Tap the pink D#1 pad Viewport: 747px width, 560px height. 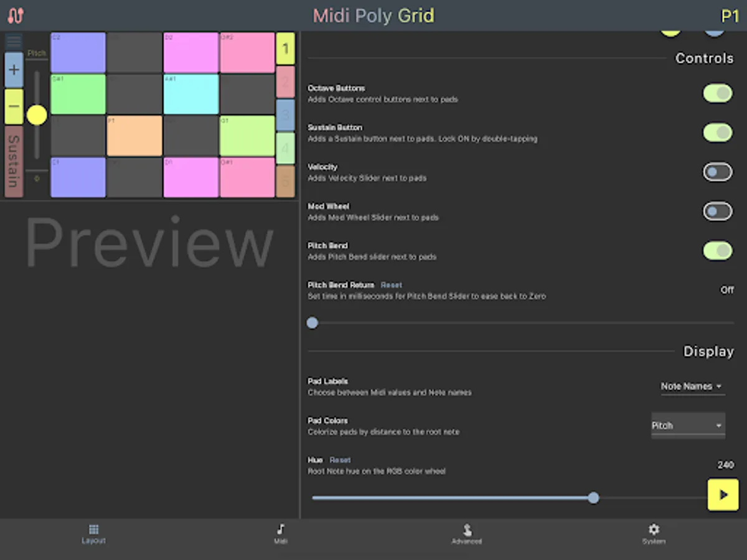[247, 177]
